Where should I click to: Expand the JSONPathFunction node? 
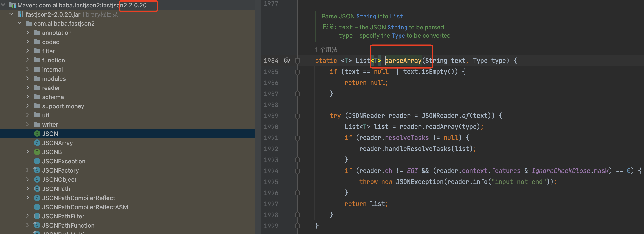[x=28, y=225]
